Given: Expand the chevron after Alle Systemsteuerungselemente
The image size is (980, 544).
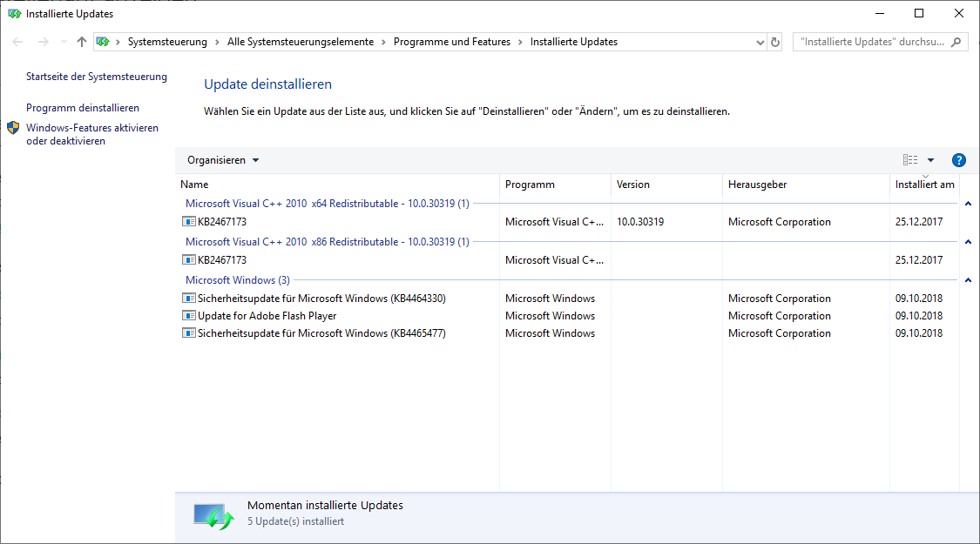Looking at the screenshot, I should click(x=383, y=42).
